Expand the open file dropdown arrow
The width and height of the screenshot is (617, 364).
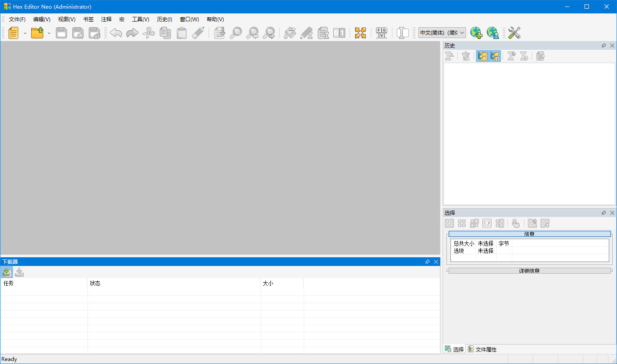(x=49, y=33)
